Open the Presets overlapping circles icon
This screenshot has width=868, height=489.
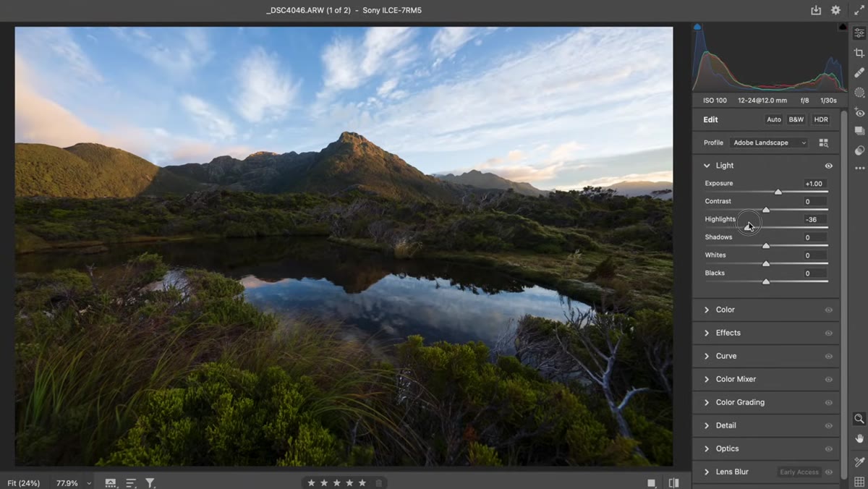[859, 150]
